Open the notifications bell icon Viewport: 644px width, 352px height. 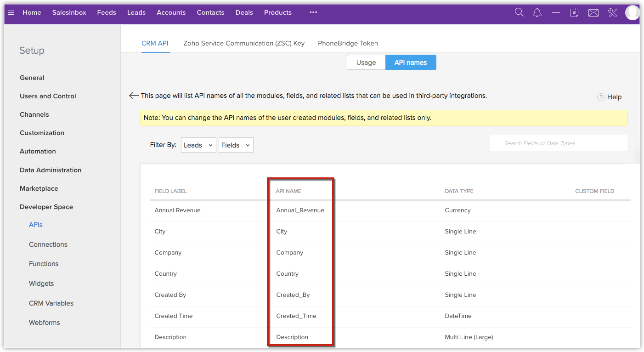pos(537,13)
